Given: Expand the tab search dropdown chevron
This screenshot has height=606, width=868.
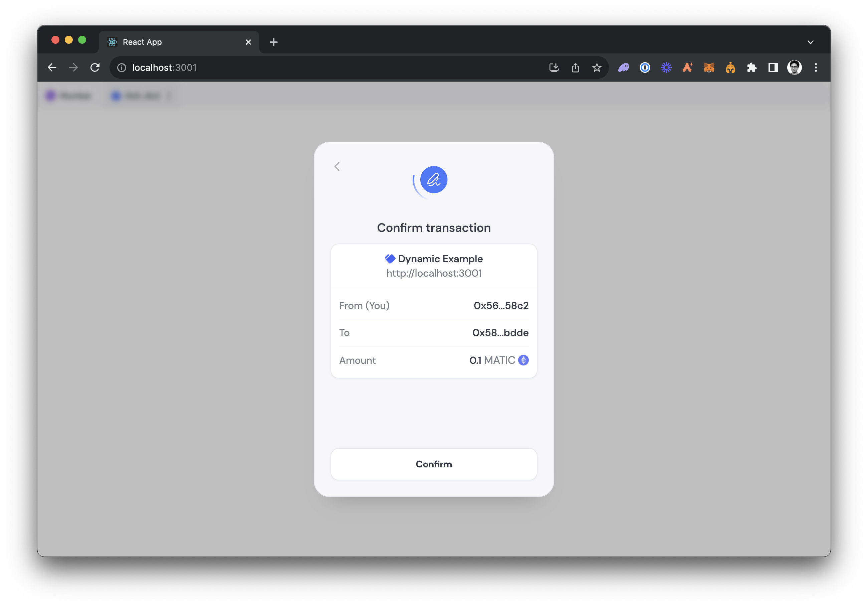Looking at the screenshot, I should tap(810, 42).
